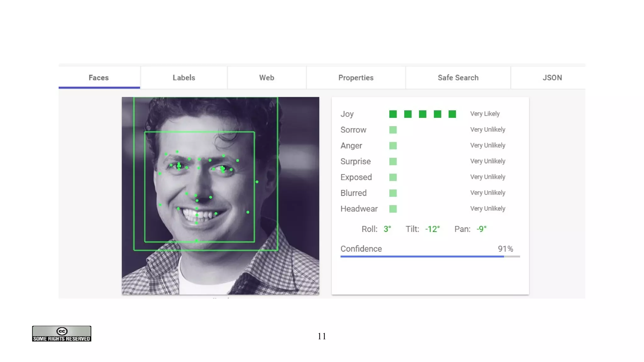
Task: Click the Tilt angle value
Action: click(432, 229)
